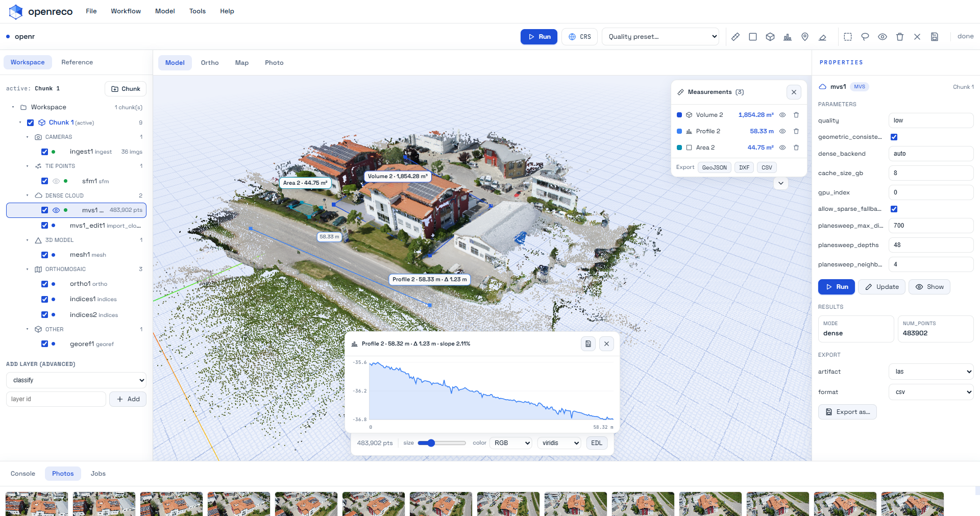The height and width of the screenshot is (516, 980).
Task: Close the Profile 2 chart panel
Action: point(606,344)
